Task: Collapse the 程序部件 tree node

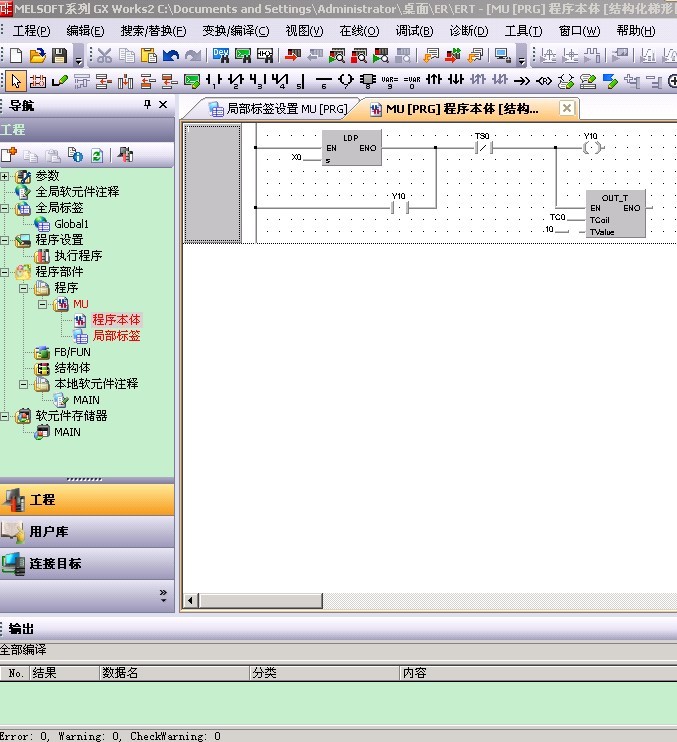Action: pos(5,272)
